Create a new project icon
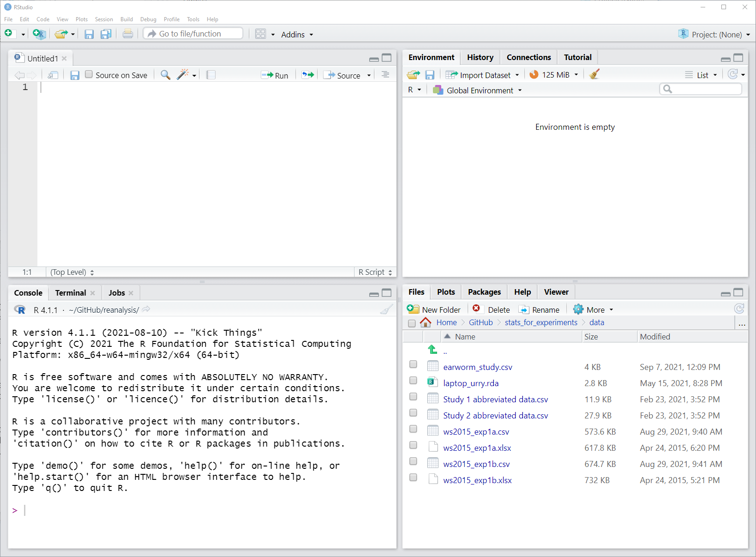756x557 pixels. coord(39,34)
